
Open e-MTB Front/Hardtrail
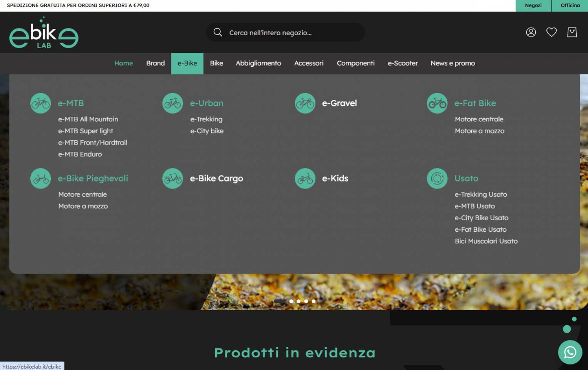pyautogui.click(x=92, y=143)
